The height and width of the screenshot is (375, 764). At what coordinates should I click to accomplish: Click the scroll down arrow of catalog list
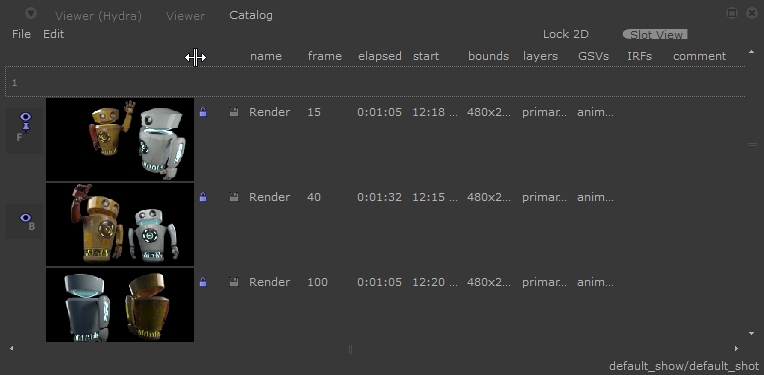click(751, 334)
